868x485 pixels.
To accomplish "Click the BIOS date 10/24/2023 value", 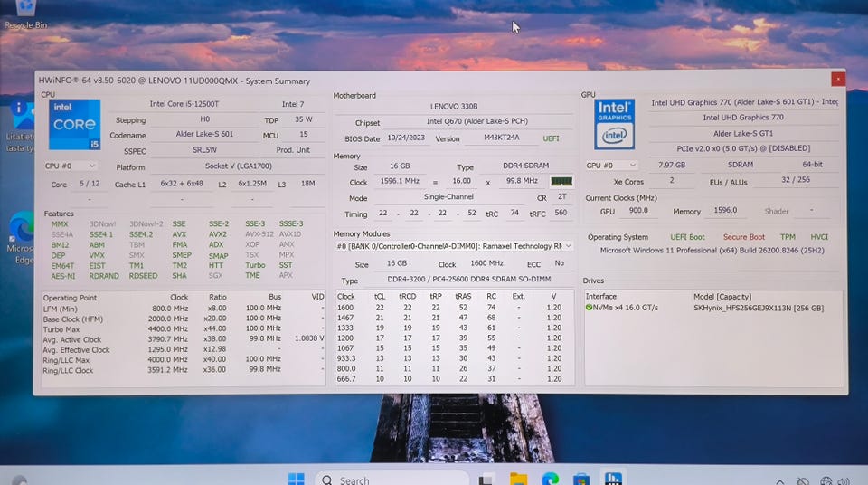I will tap(406, 138).
